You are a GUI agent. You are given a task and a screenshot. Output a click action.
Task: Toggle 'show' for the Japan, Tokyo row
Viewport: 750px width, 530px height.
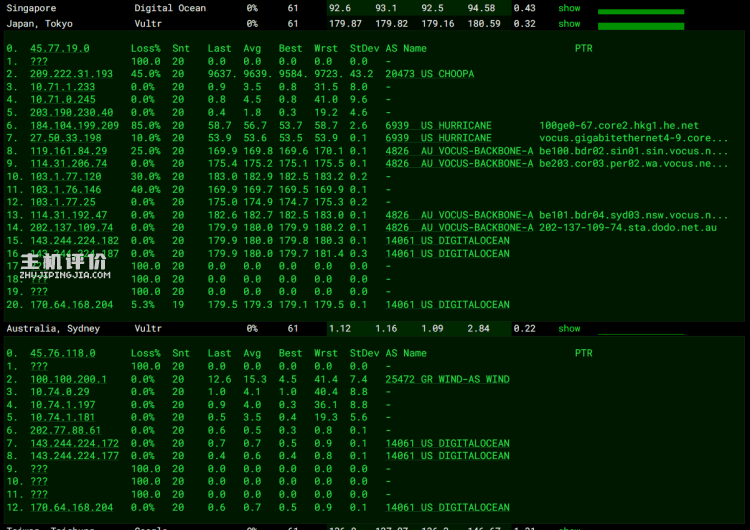[569, 23]
